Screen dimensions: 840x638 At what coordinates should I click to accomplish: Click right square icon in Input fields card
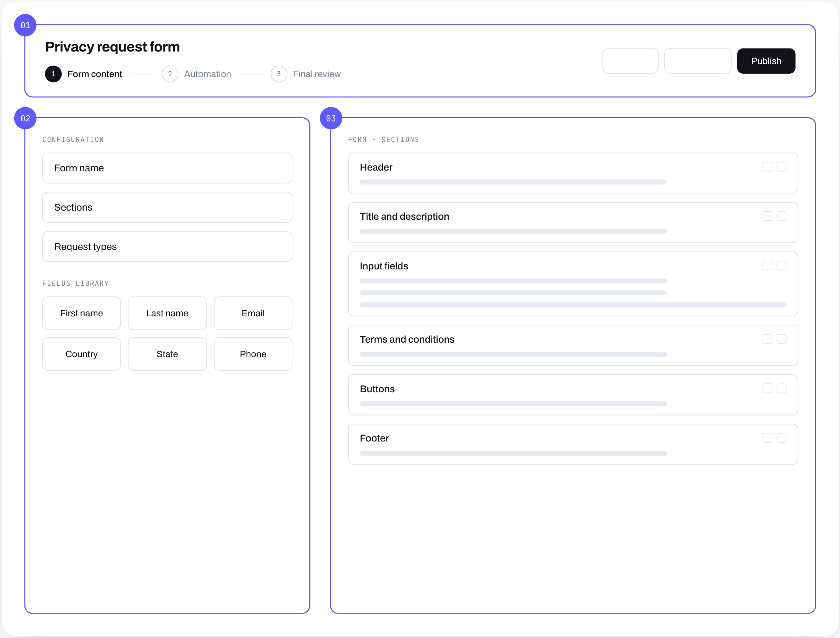[782, 266]
